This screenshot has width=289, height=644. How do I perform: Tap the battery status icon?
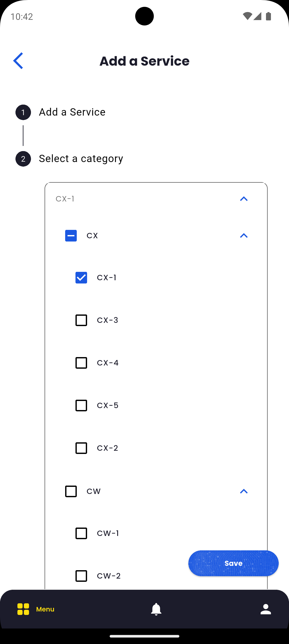[x=269, y=17]
